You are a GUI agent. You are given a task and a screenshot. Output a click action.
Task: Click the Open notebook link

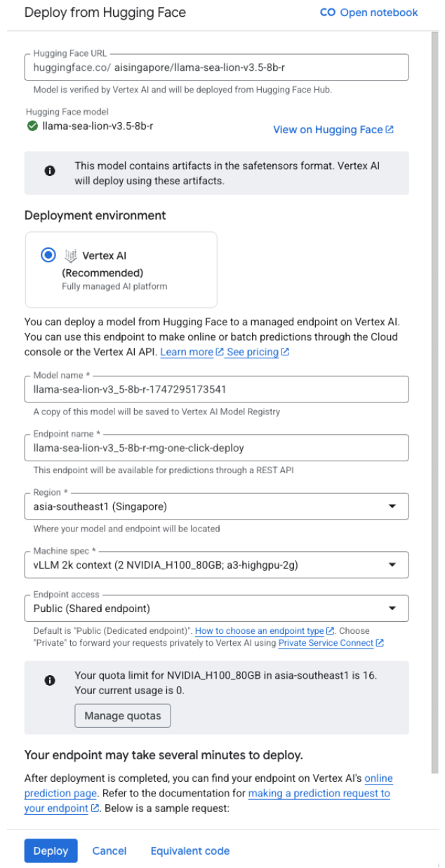(378, 13)
